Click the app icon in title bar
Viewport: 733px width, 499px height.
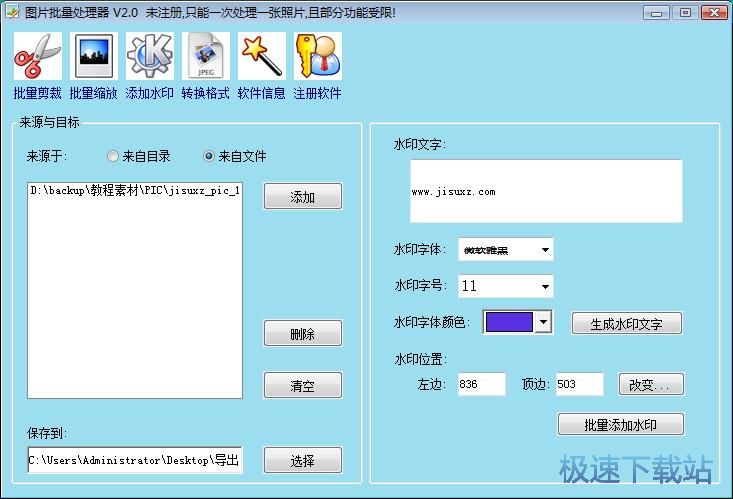coord(12,12)
